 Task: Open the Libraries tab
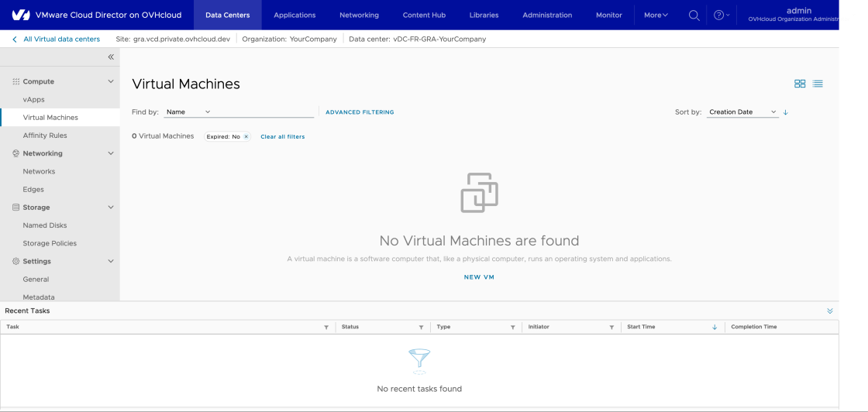(484, 15)
